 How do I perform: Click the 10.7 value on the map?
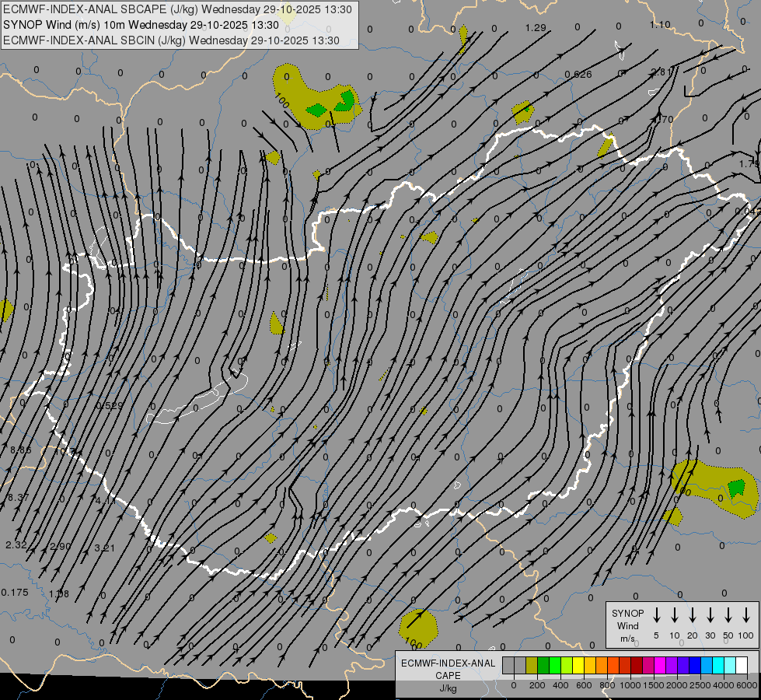(x=64, y=451)
